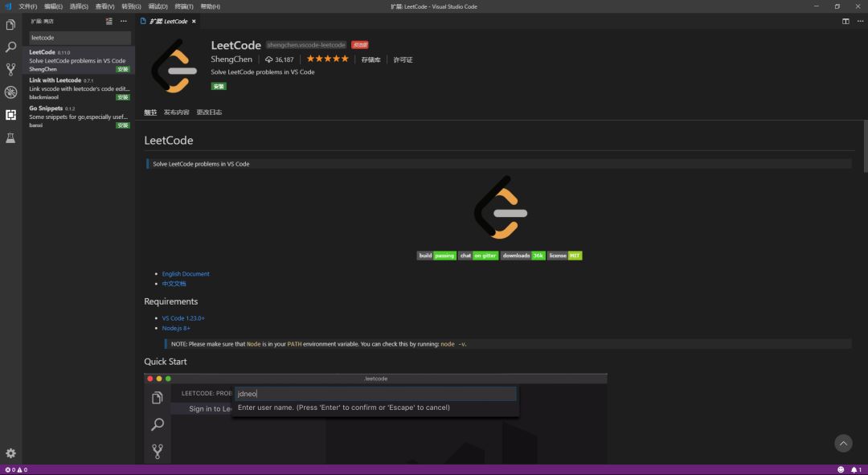Screen dimensions: 868x475
Task: Open the notification bell in status bar
Action: [856, 469]
